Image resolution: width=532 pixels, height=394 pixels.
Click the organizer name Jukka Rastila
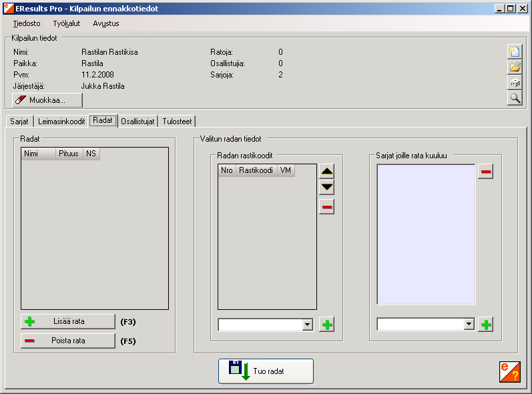point(103,86)
